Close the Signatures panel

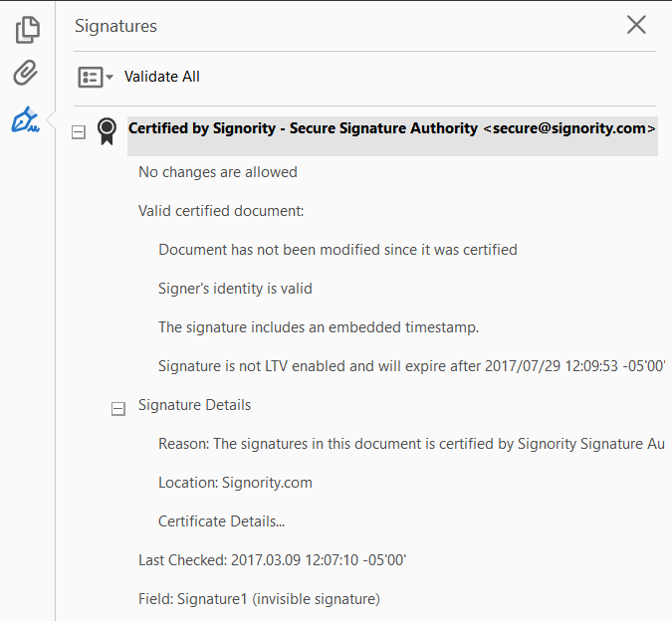tap(636, 25)
